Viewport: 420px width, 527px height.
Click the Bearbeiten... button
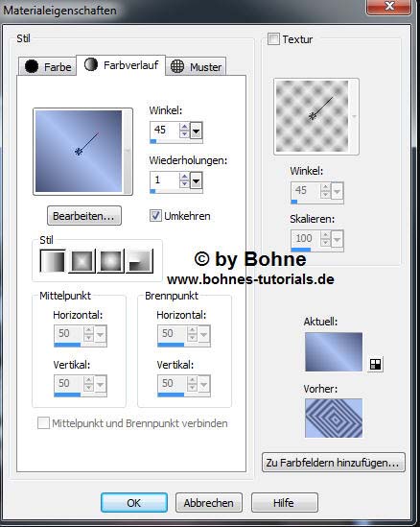click(x=84, y=216)
